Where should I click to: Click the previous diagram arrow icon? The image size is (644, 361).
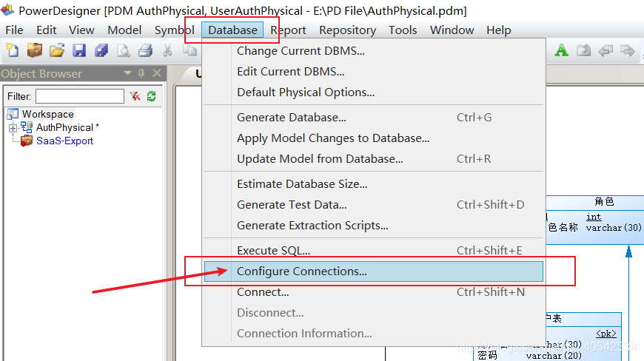pos(606,51)
